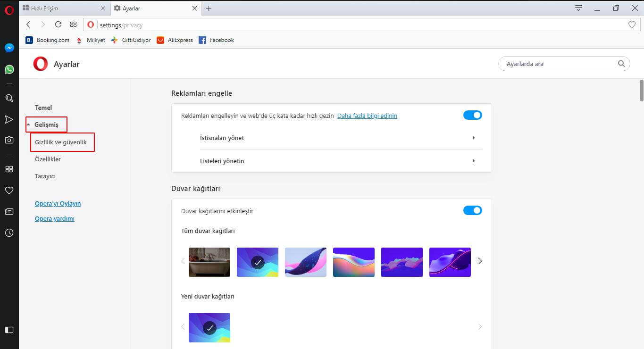Expand İstisnaları yönet row

(x=341, y=138)
